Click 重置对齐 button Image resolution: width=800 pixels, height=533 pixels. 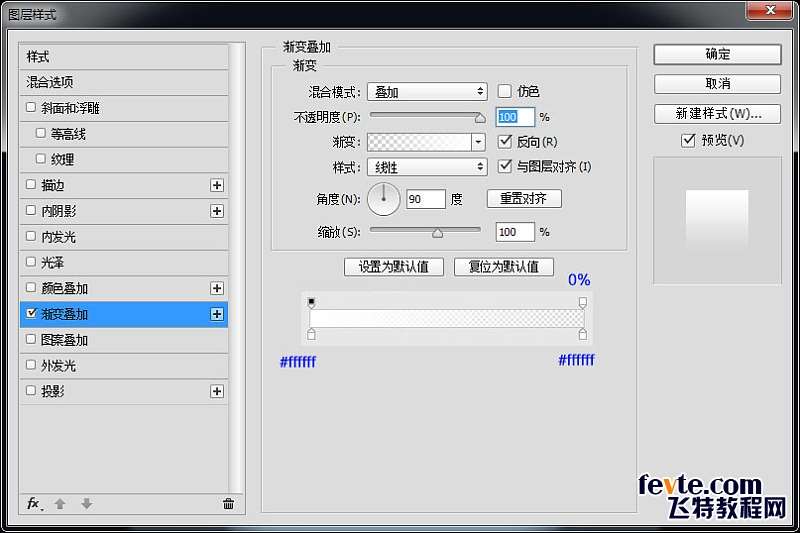point(524,198)
